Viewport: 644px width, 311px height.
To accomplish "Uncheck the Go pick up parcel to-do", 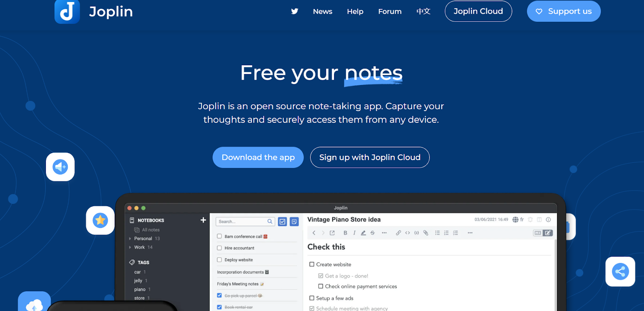I will coord(219,296).
